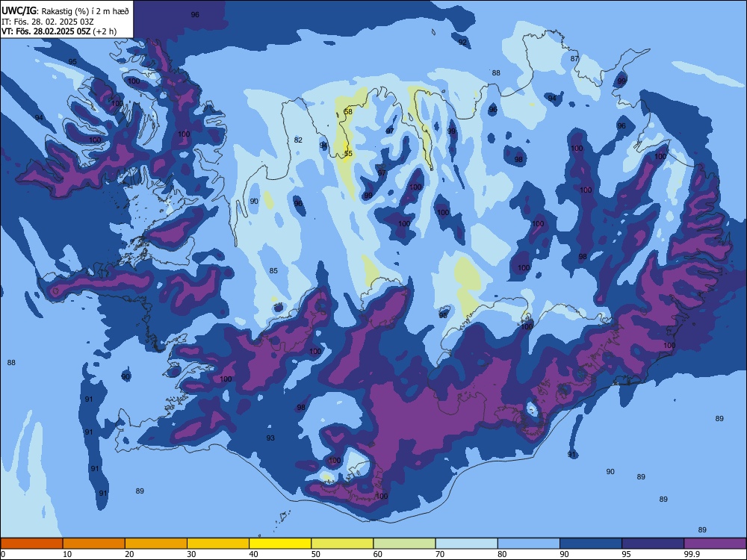Click the light blue 80–90 legend swatch
The image size is (747, 560).
pos(529,544)
